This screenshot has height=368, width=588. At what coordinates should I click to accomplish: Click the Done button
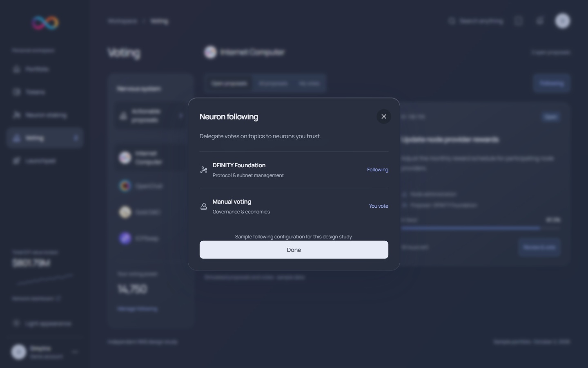pos(294,250)
